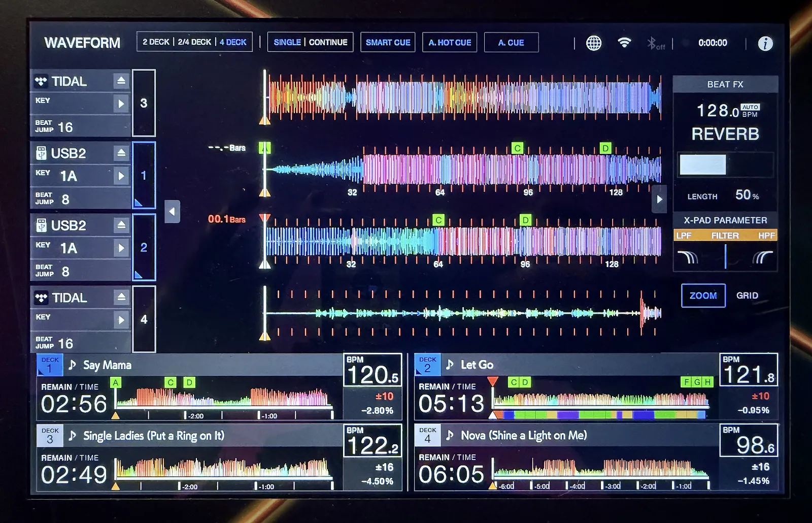812x523 pixels.
Task: Click deck 4 scrolling waveform
Action: coord(463,313)
